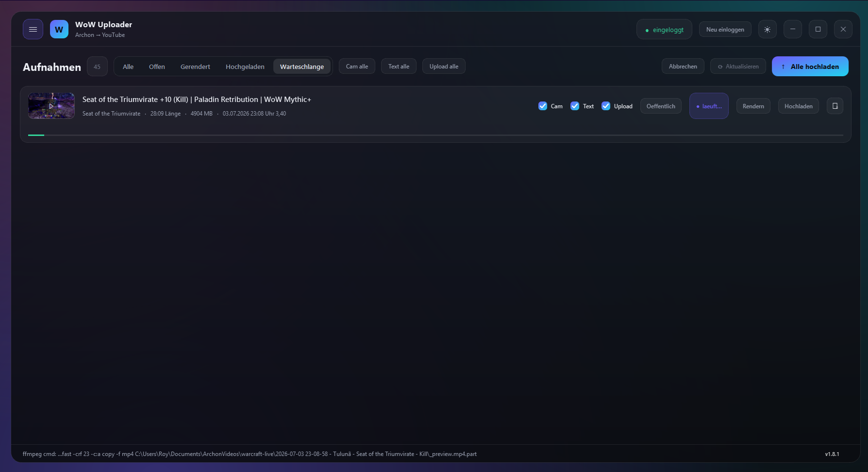Click the 28:09 Länge duration text
The image size is (868, 472).
166,114
